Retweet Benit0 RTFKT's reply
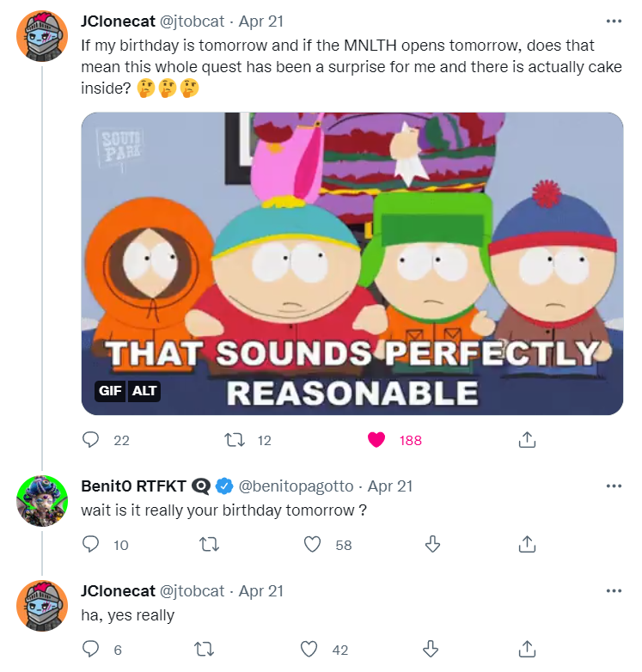Viewport: 642px width, 672px height. click(x=207, y=545)
